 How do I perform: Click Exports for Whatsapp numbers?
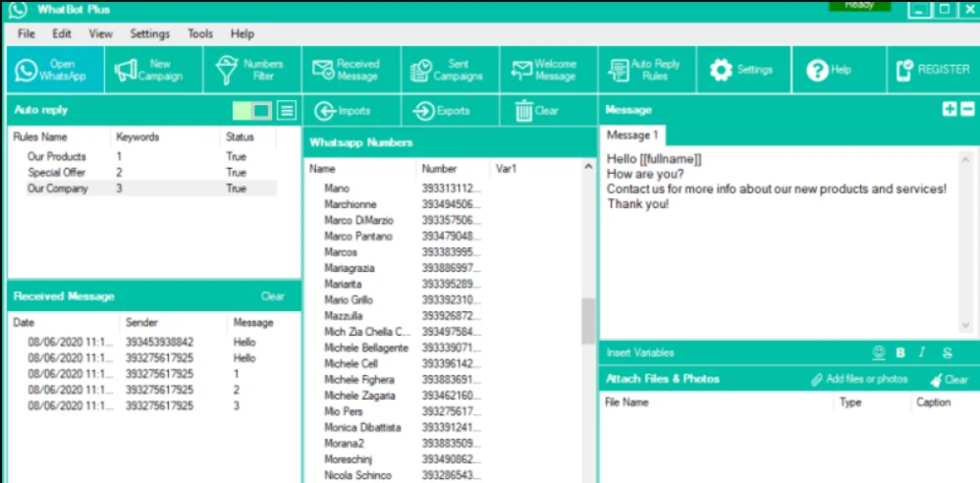pos(450,111)
